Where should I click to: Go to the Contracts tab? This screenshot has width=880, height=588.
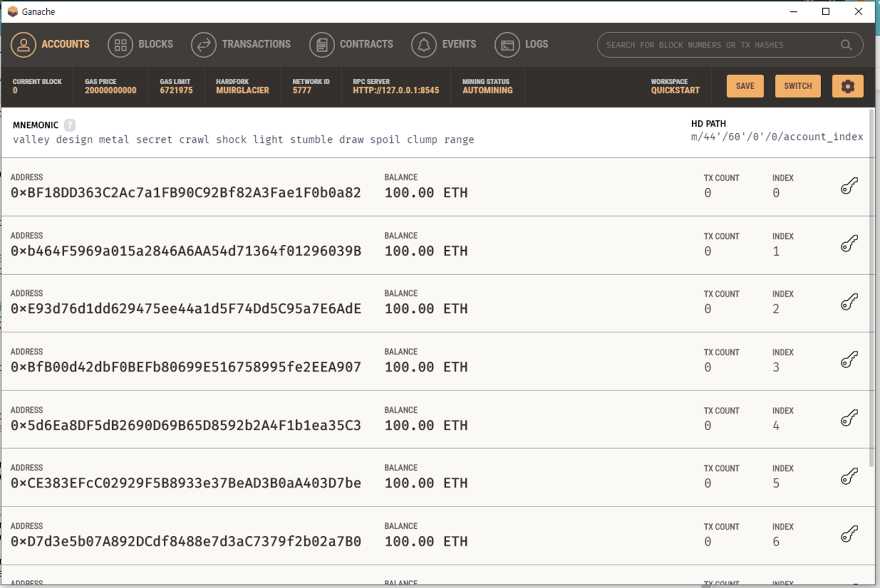351,45
